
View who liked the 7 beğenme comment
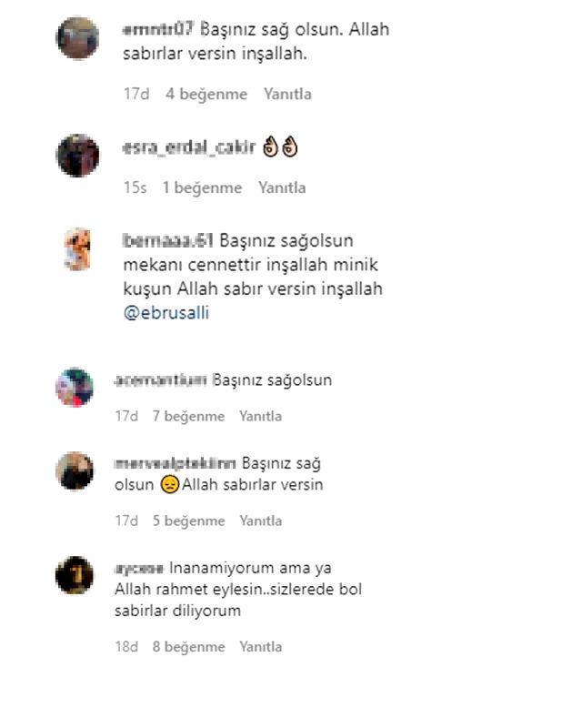coord(188,416)
